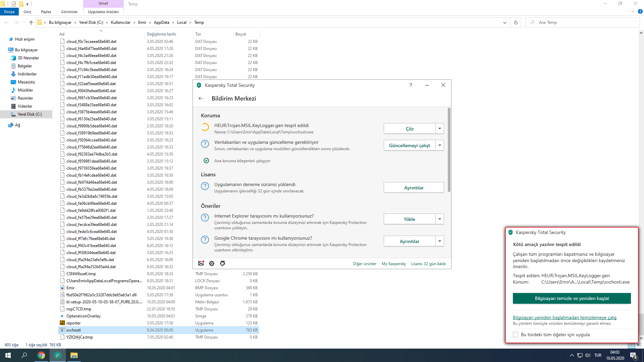
Task: Open Kaspersky settings gear icon
Action: [212, 263]
